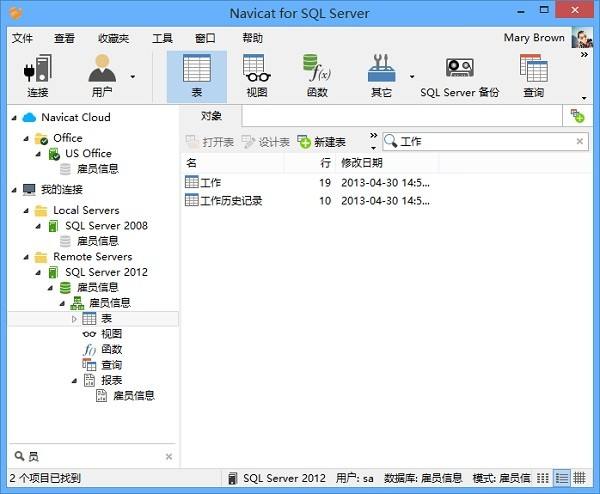Show more object toolbar buttons chevron
600x494 pixels.
(x=373, y=135)
